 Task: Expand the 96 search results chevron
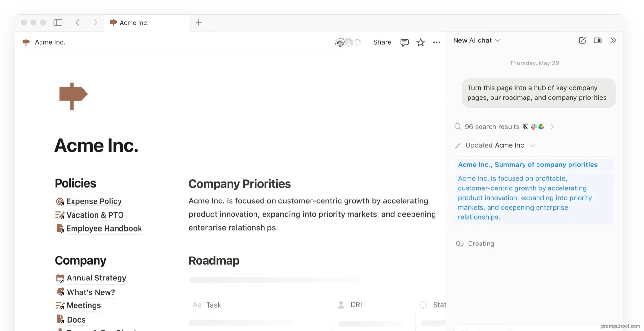552,127
